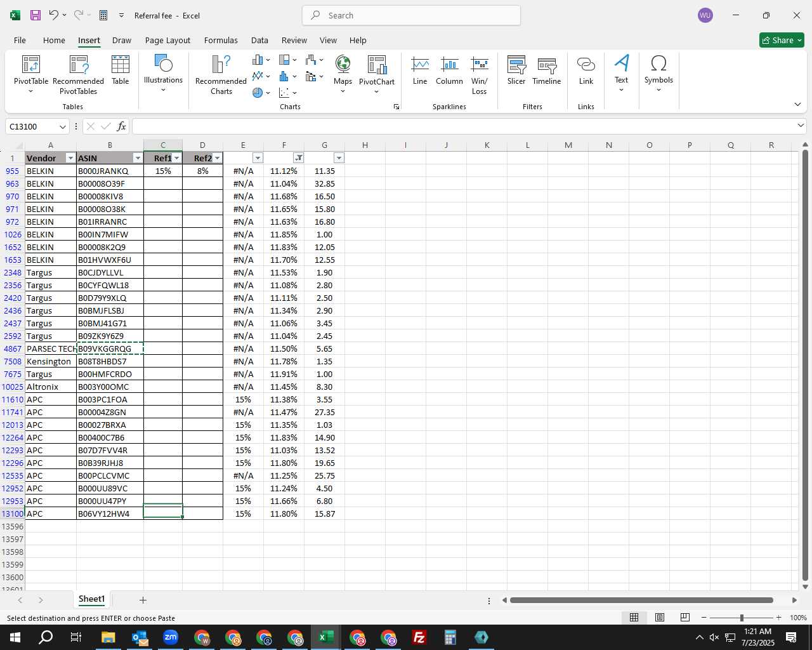
Task: Open the Ref2 column filter dropdown
Action: 218,158
